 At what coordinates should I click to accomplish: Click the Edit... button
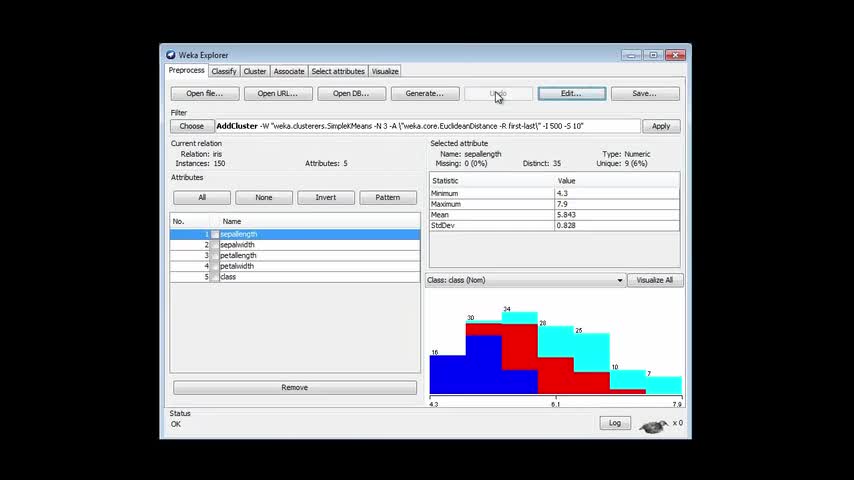point(571,94)
